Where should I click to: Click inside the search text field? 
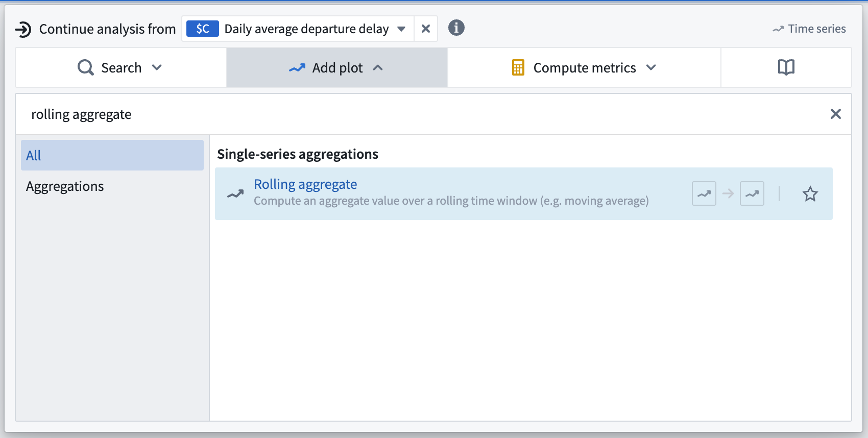pos(204,114)
